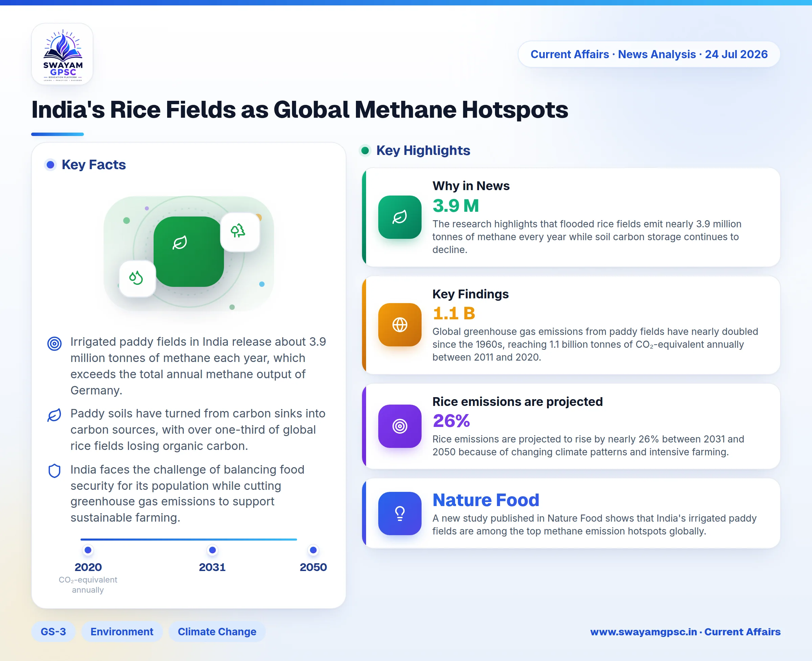This screenshot has width=812, height=661.
Task: Click the Current Affairs News Analysis date pill
Action: pos(649,54)
